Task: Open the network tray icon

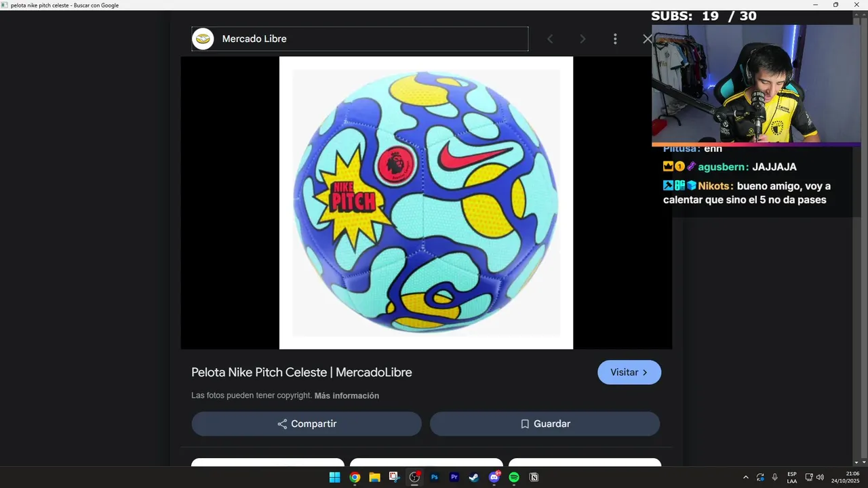Action: click(809, 477)
